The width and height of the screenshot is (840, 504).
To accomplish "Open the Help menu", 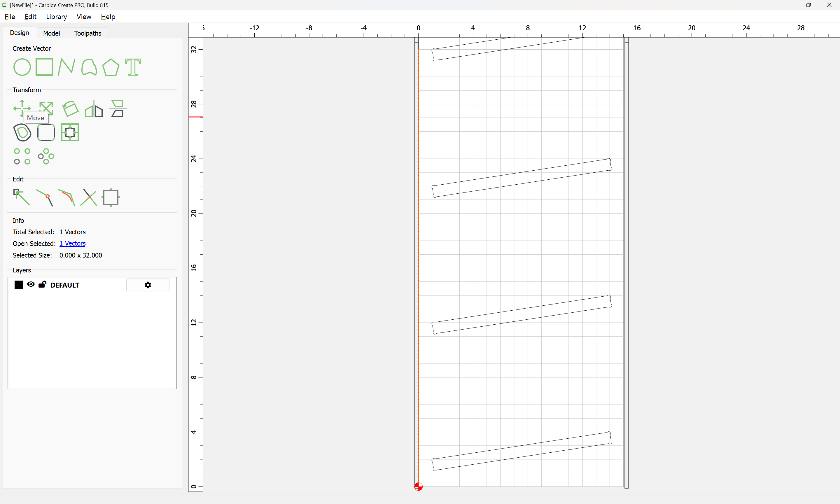I will (x=108, y=17).
